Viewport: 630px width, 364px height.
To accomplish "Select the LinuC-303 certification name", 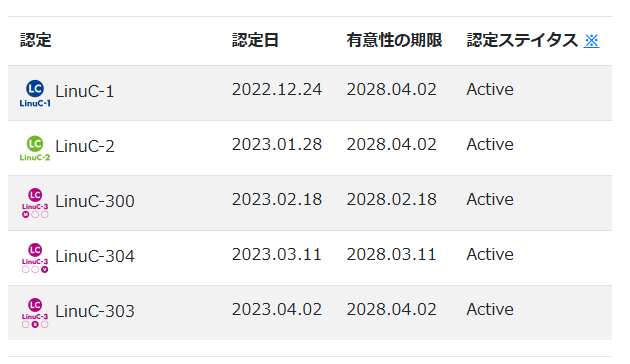I will click(95, 311).
